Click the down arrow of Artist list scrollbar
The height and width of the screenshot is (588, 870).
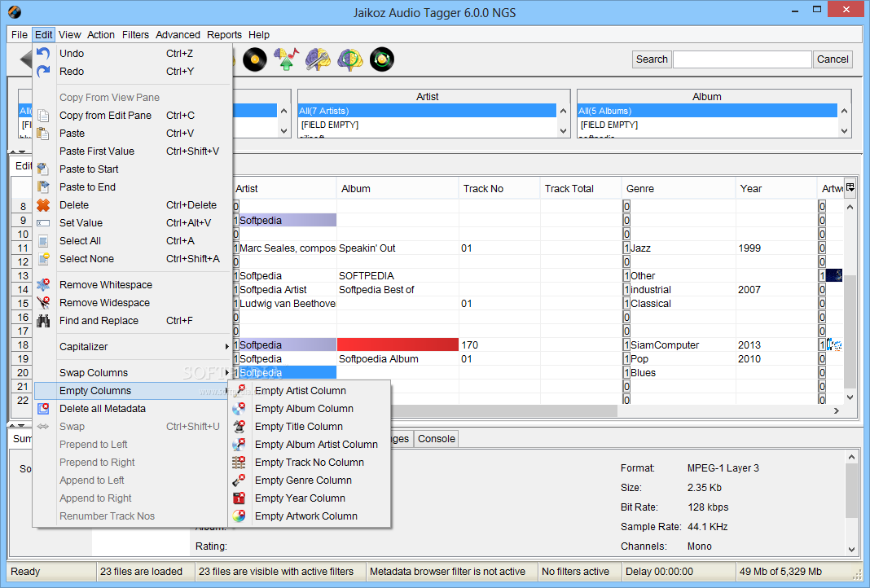(563, 131)
